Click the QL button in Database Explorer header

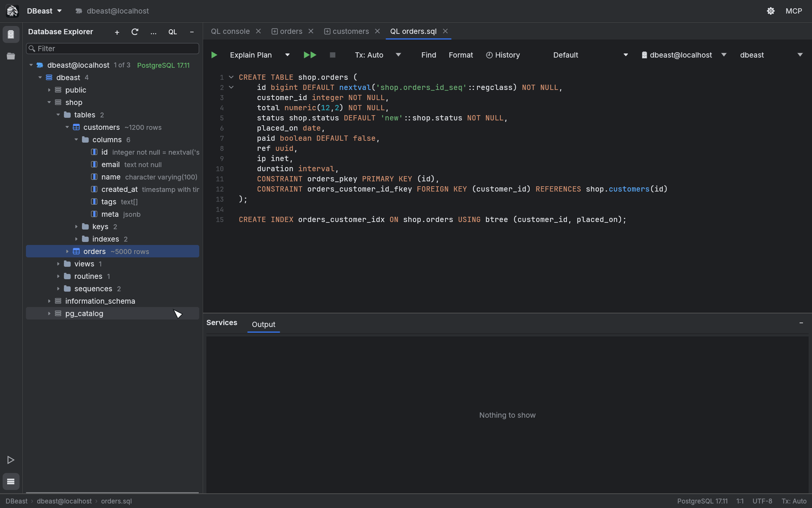[x=173, y=32]
